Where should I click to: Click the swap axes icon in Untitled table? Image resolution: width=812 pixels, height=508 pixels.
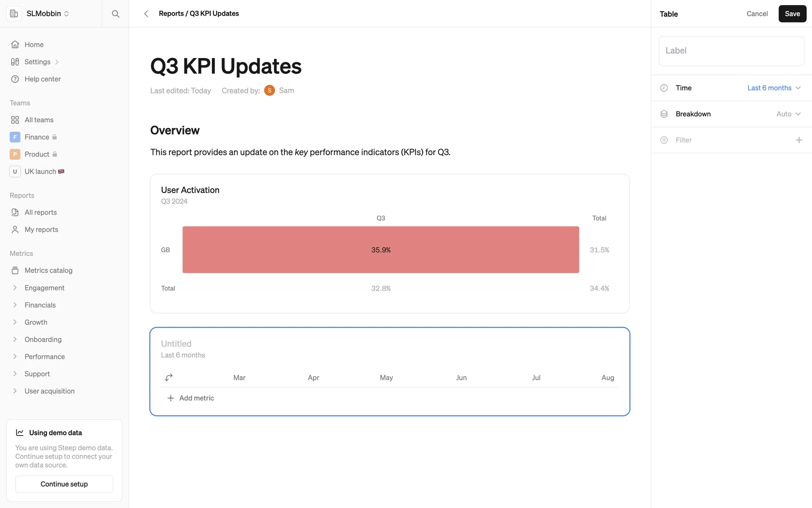pos(169,377)
